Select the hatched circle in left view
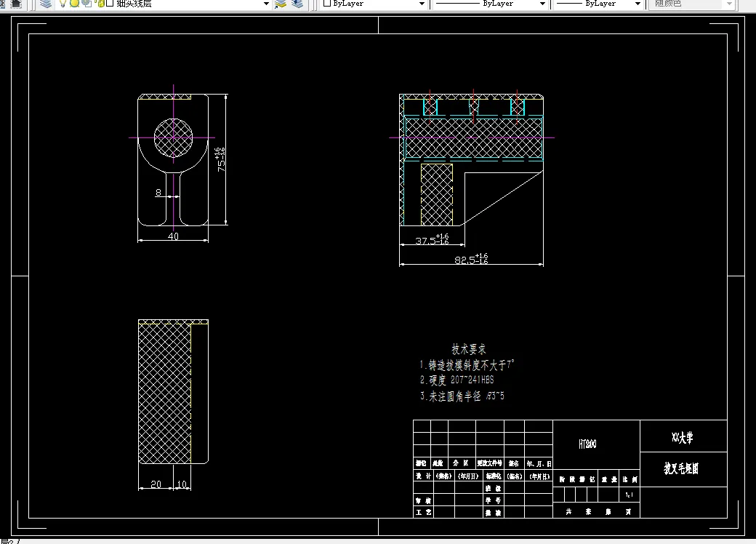 click(x=173, y=137)
